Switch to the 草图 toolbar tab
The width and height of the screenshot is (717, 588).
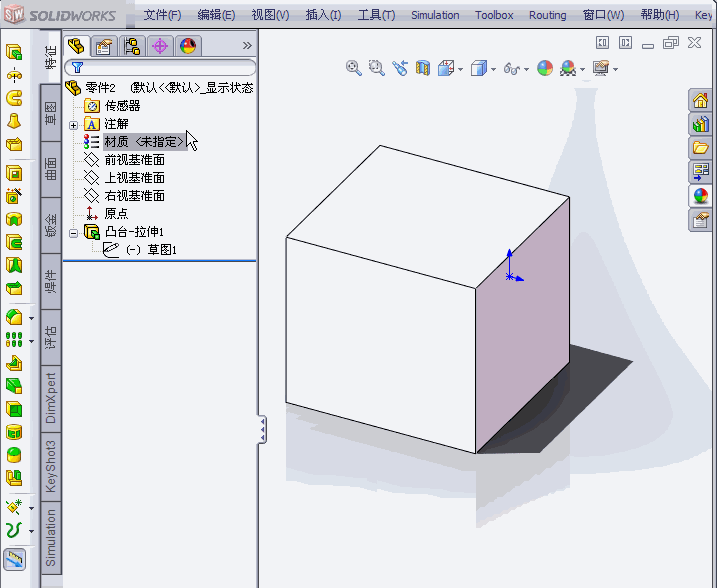(x=51, y=113)
